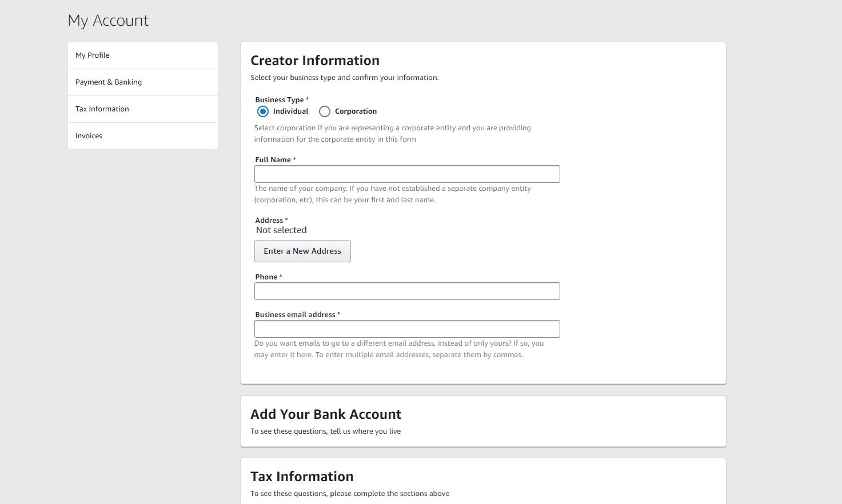Click the Phone field label
The width and height of the screenshot is (842, 504).
[x=266, y=277]
